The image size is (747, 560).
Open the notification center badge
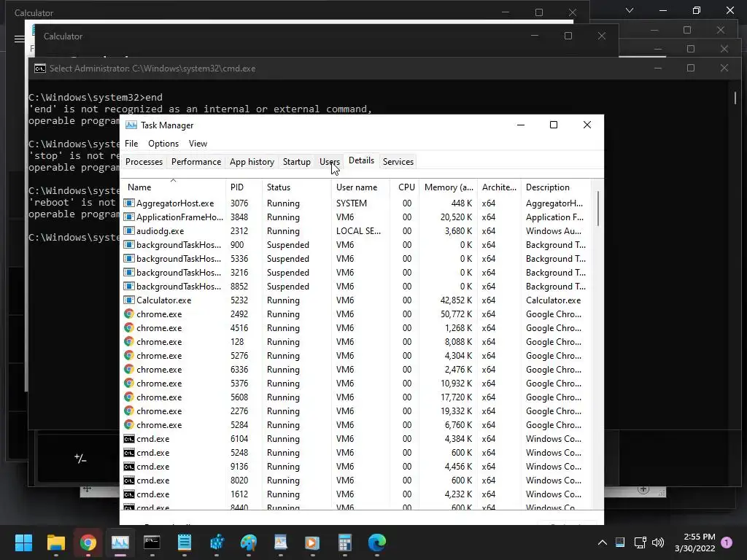click(x=727, y=542)
